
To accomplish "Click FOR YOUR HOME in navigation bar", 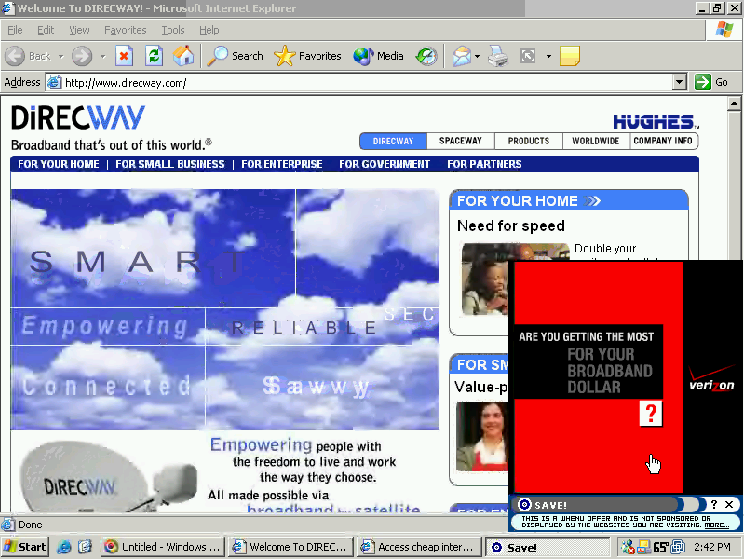I will tap(59, 164).
